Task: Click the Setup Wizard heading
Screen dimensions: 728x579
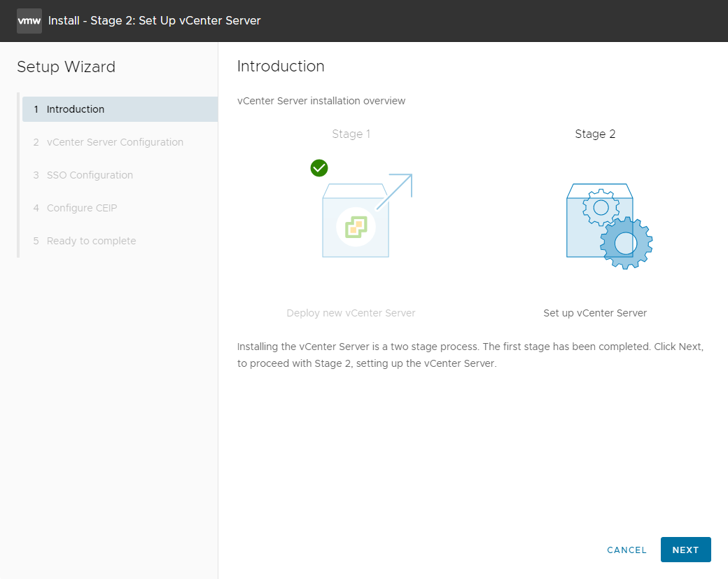Action: coord(66,67)
